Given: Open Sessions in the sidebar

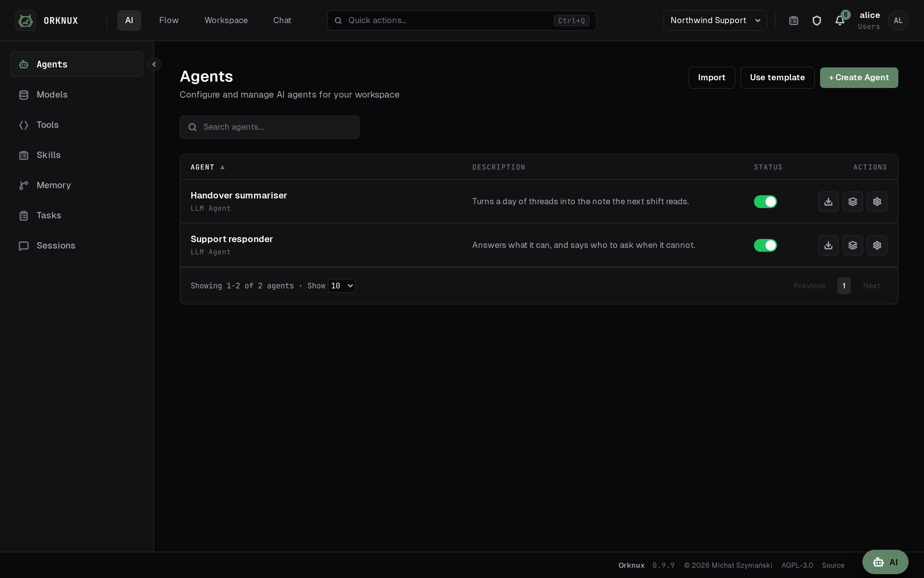Looking at the screenshot, I should (76, 245).
